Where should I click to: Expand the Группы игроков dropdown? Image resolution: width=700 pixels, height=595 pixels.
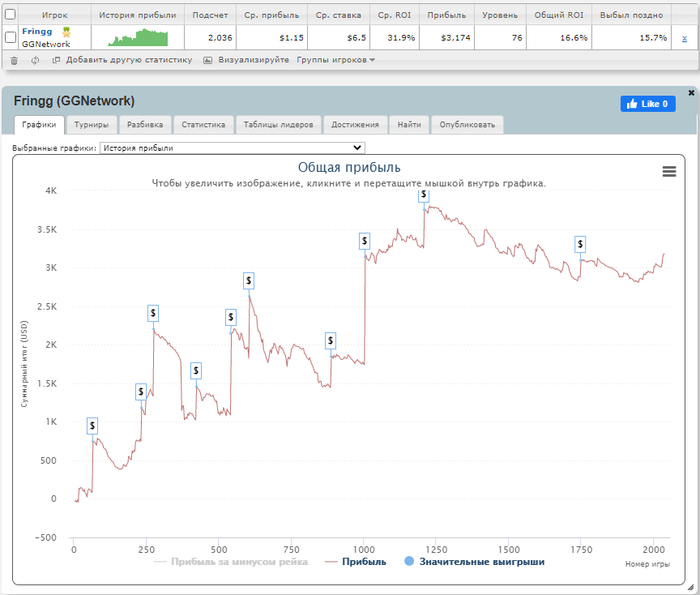(336, 60)
